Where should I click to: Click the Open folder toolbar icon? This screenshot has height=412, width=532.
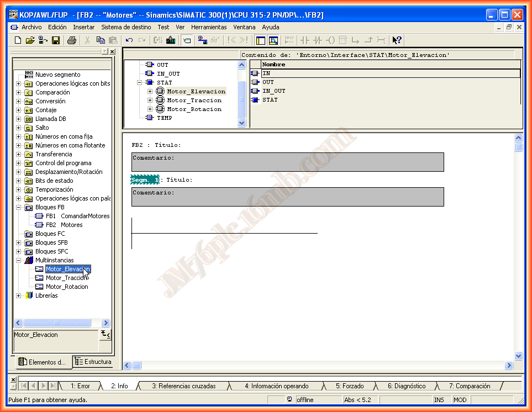click(x=30, y=40)
